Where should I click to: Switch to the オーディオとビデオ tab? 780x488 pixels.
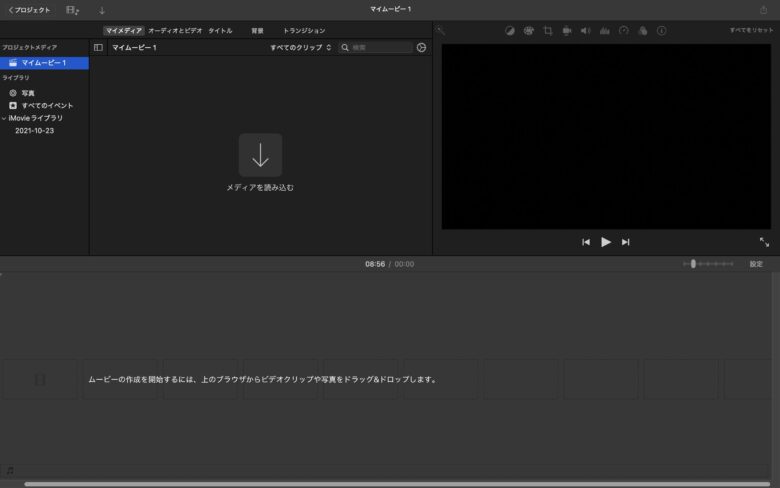pyautogui.click(x=176, y=31)
